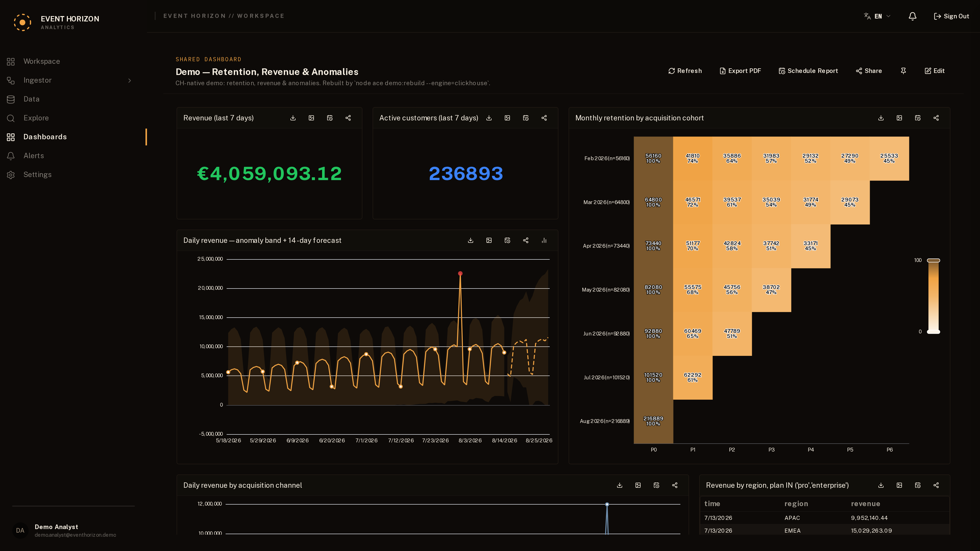Click the Event Horizon // Workspace breadcrumb
980x551 pixels.
coord(224,16)
